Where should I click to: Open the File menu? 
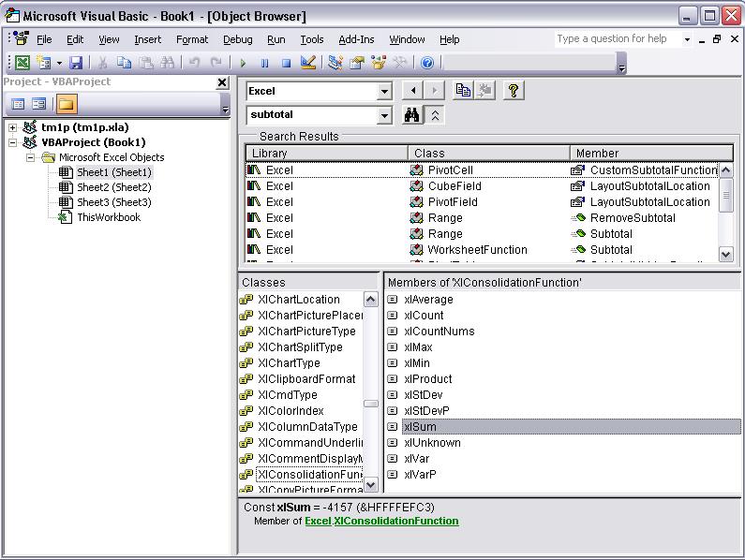[44, 39]
